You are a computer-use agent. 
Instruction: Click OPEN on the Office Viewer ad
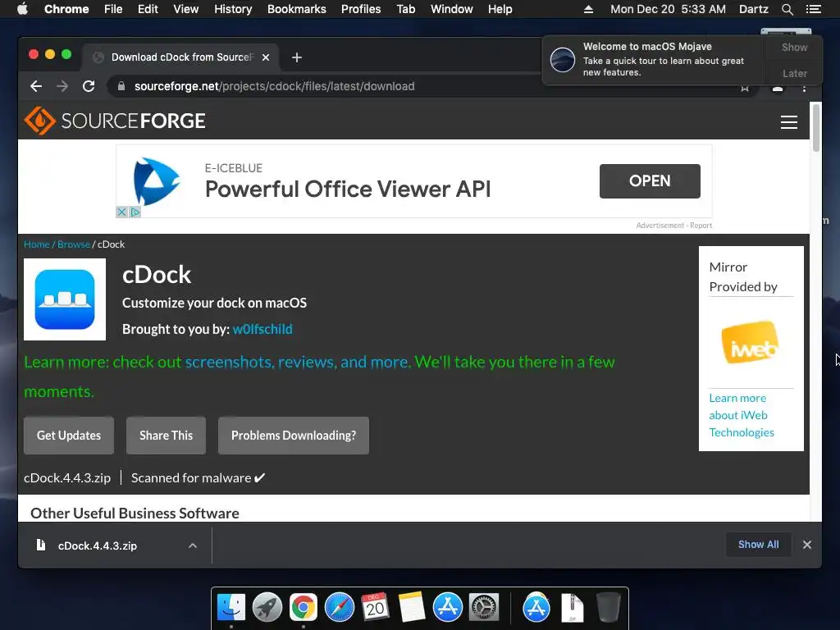click(650, 181)
